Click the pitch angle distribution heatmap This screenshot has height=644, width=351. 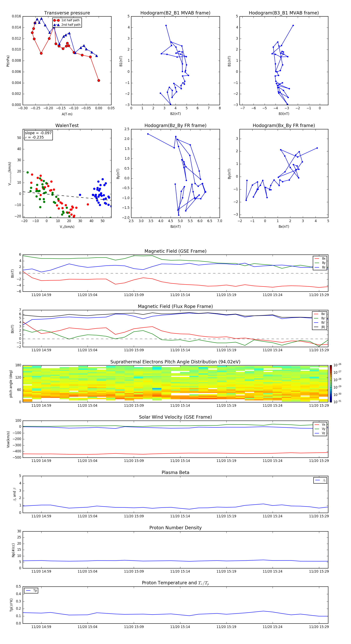click(175, 384)
